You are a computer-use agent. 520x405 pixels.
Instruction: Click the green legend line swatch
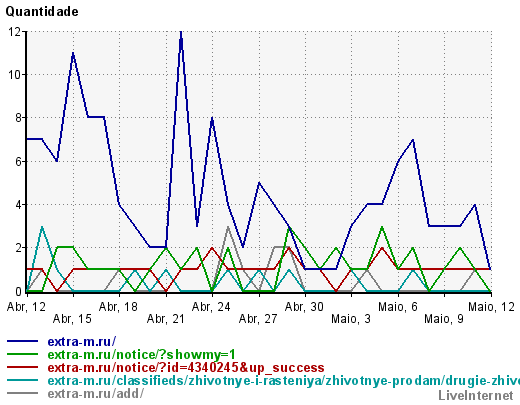[22, 354]
